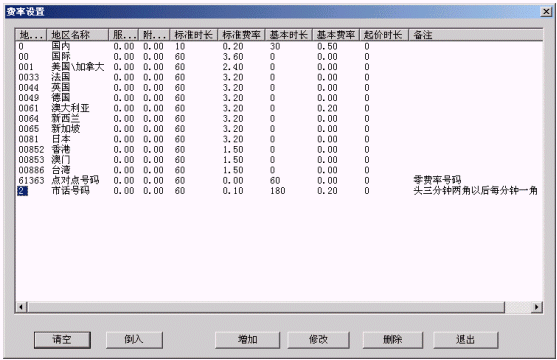Click the 倒入 import button
This screenshot has height=360, width=557.
134,340
